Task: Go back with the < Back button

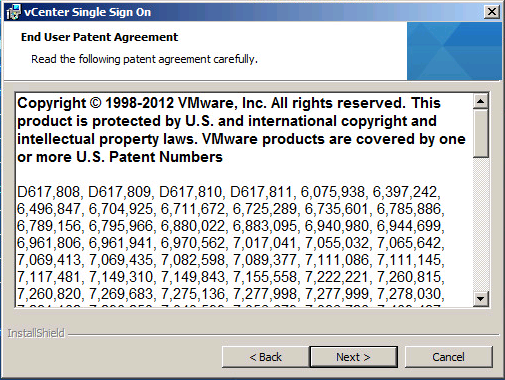Action: (x=266, y=357)
